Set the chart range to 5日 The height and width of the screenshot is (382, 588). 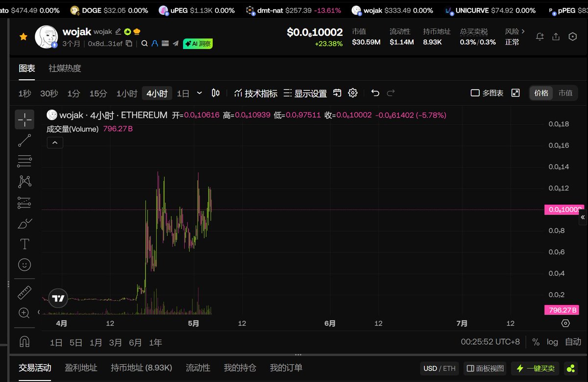pyautogui.click(x=76, y=343)
